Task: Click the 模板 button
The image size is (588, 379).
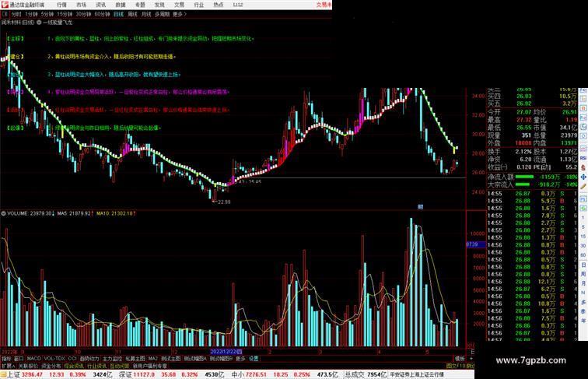Action: click(460, 359)
